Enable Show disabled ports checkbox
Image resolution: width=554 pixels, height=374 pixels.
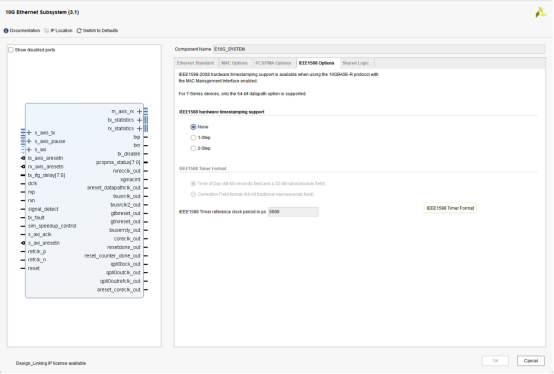11,50
